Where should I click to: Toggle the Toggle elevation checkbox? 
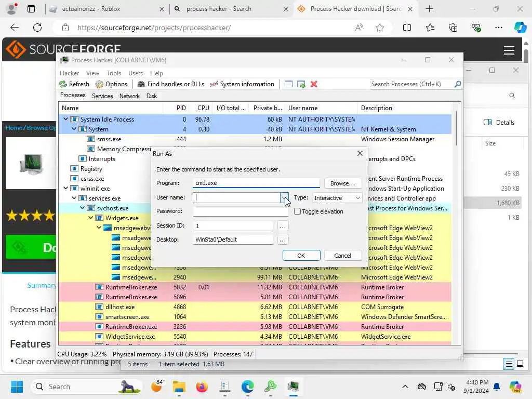(x=297, y=211)
